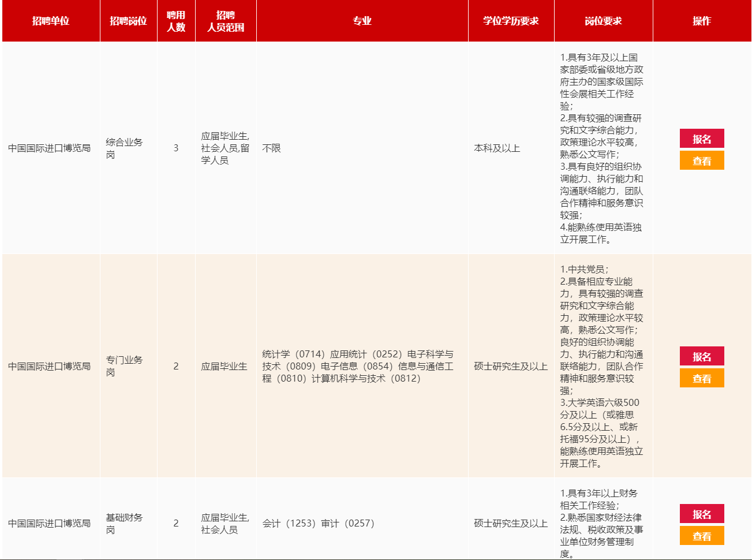Select 中国国际进口博览局 in the 综合业务岗 row
752x560 pixels.
point(50,148)
